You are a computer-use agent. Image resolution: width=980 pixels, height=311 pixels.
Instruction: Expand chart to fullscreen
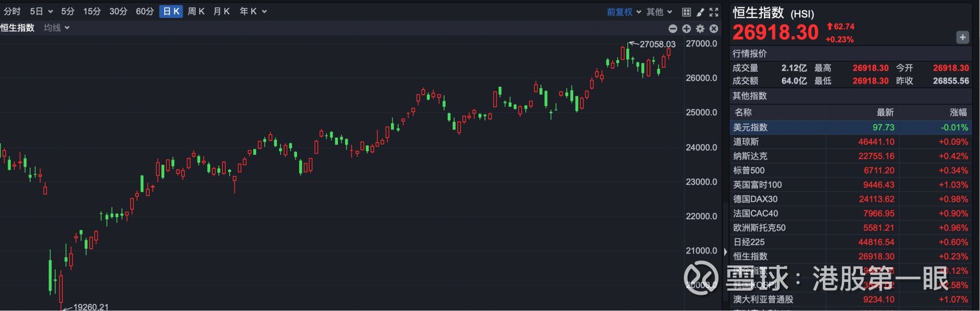click(714, 12)
